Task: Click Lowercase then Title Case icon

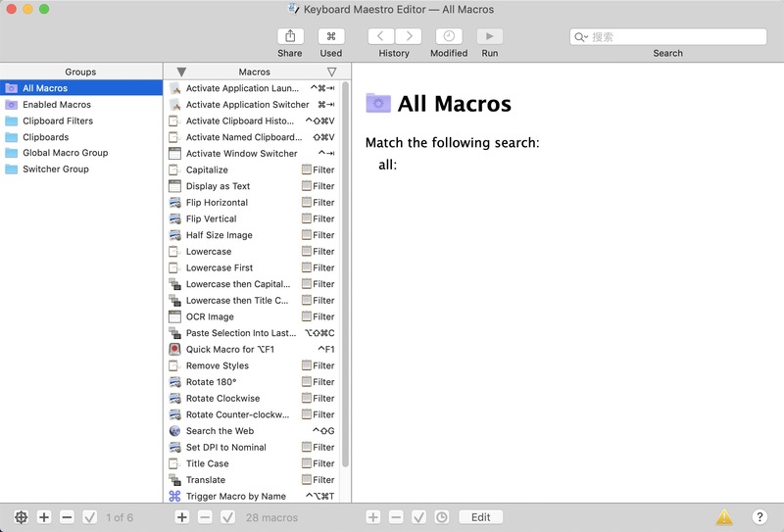Action: click(175, 301)
